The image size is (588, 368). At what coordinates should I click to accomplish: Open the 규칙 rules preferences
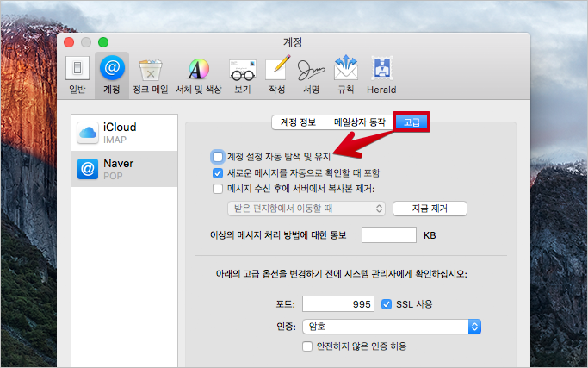[346, 75]
